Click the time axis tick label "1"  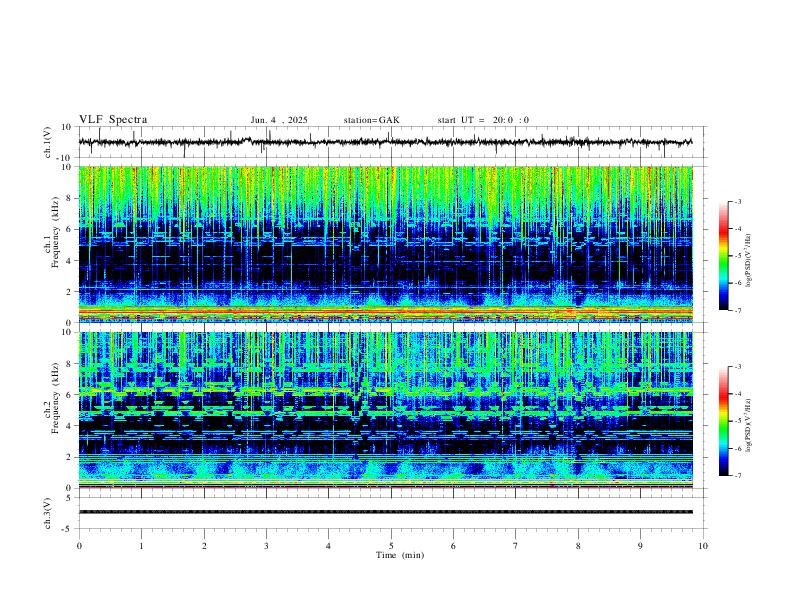pos(141,546)
